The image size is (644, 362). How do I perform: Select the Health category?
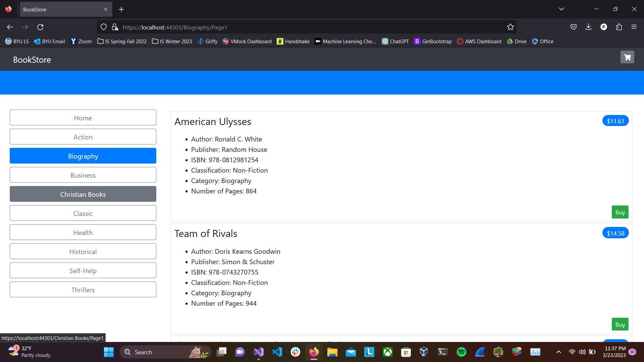pos(83,232)
